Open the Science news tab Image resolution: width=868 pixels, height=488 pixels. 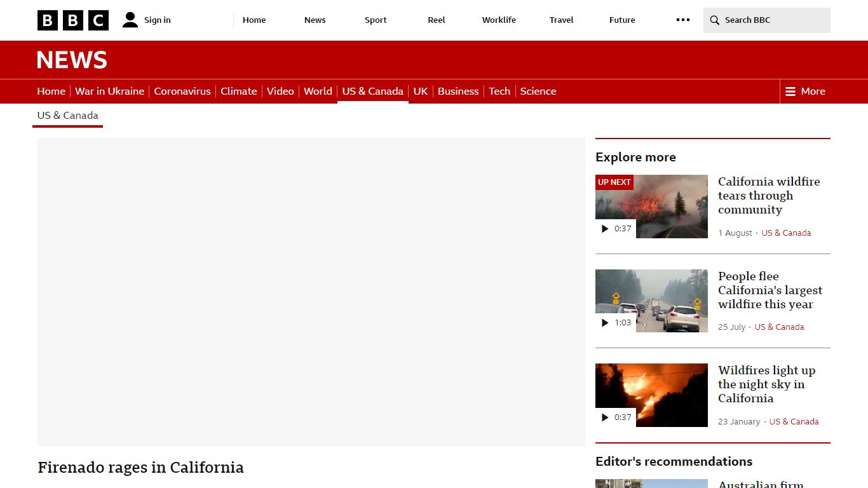click(x=538, y=91)
